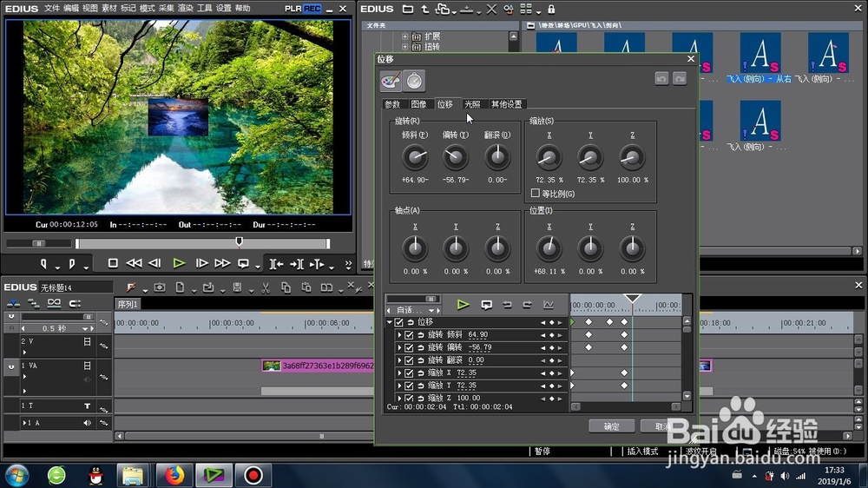
Task: Click the purple clip on 1 VA track
Action: (319, 366)
